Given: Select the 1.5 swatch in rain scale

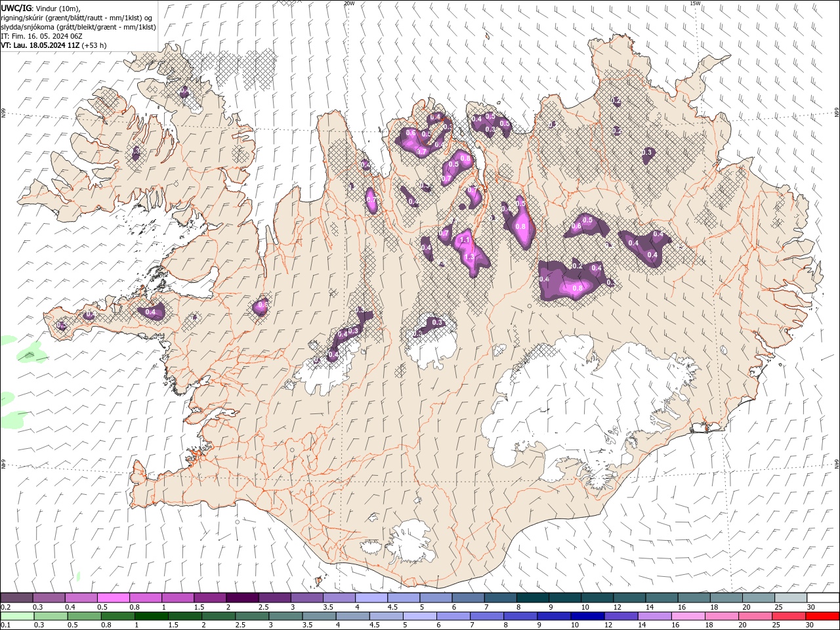Looking at the screenshot, I should [x=184, y=616].
